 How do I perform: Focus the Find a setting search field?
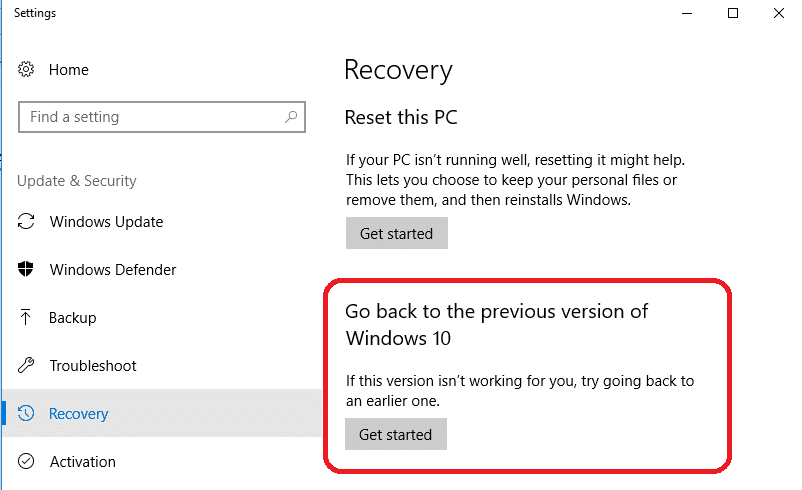[150, 117]
